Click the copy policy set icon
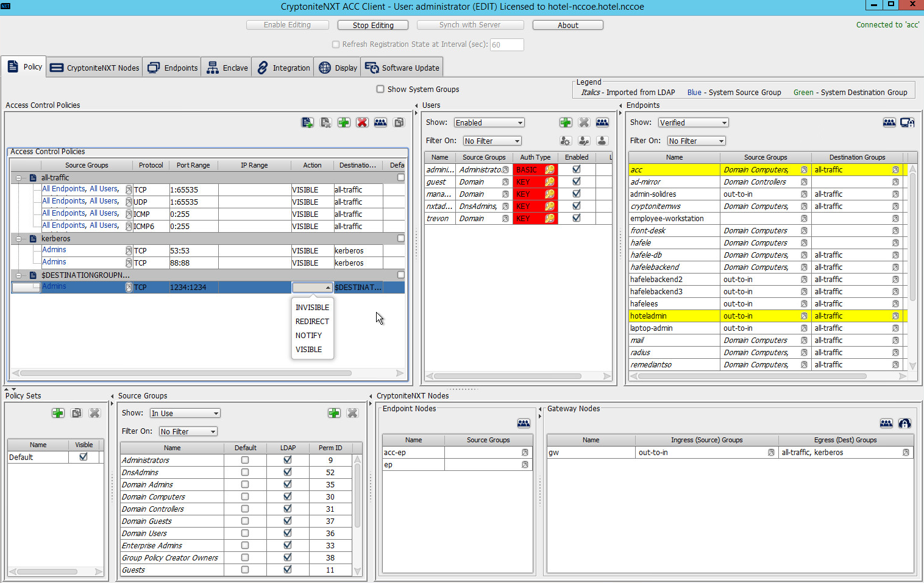Screen dimensions: 924x583 [x=76, y=413]
